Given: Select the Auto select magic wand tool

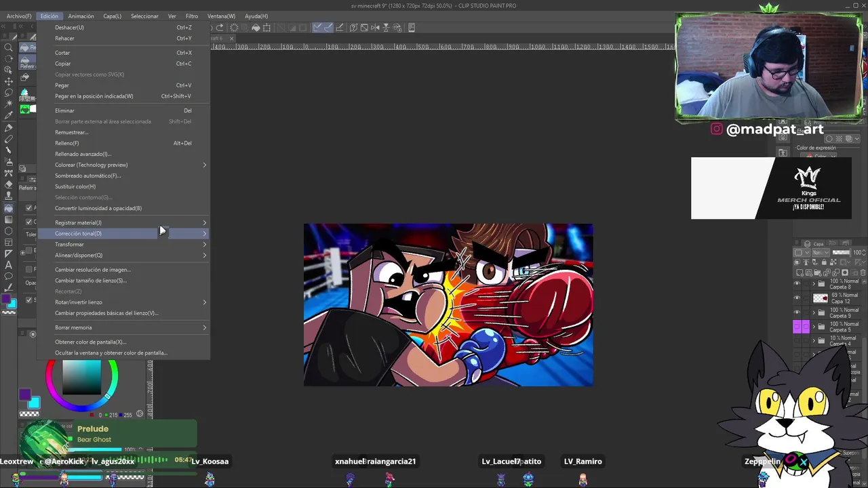Looking at the screenshot, I should coord(8,104).
